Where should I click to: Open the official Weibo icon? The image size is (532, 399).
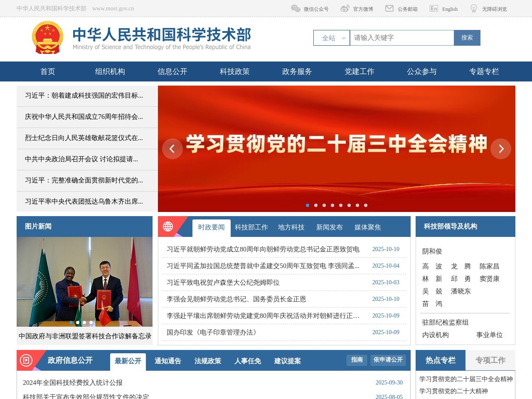[x=345, y=8]
